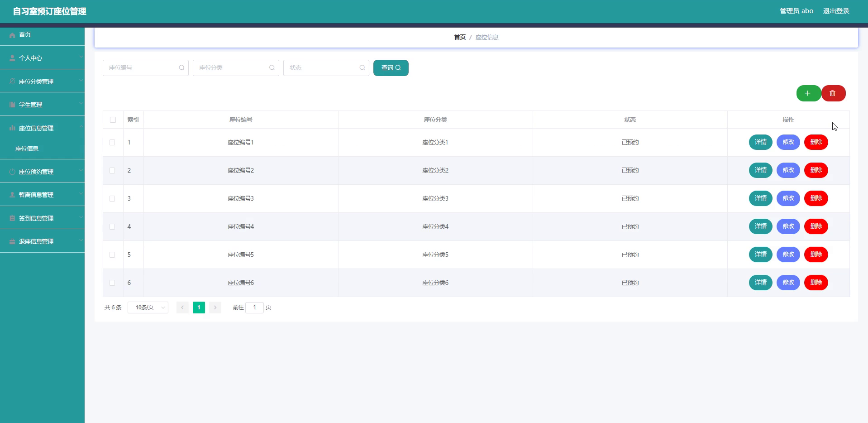Open 座位预约管理 in the sidebar
This screenshot has width=868, height=423.
click(x=42, y=172)
